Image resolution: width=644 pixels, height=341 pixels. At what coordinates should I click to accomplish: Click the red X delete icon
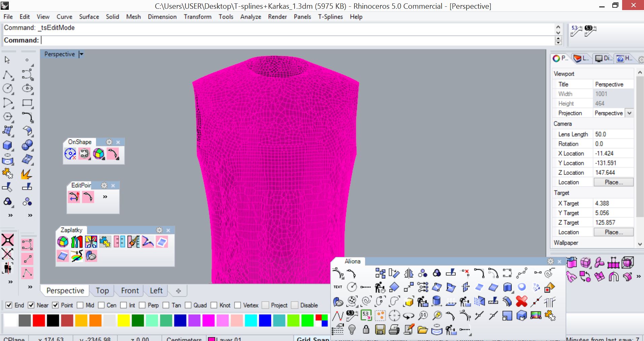521,301
